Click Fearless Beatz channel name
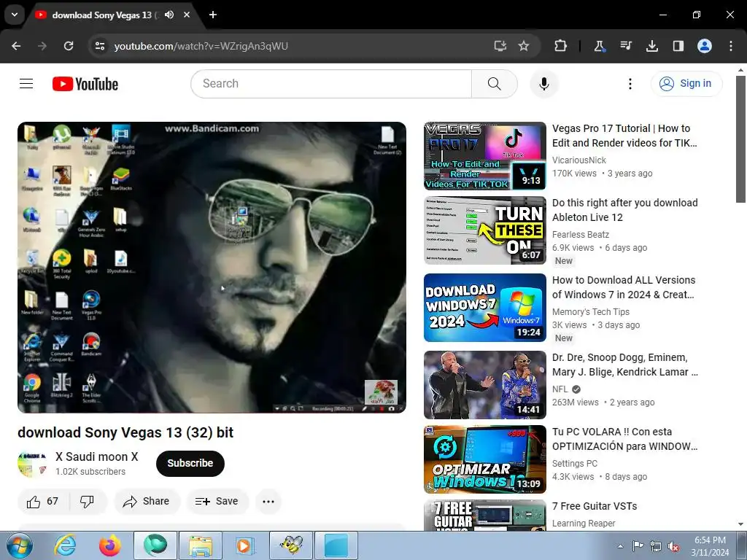The width and height of the screenshot is (747, 560). [x=580, y=235]
